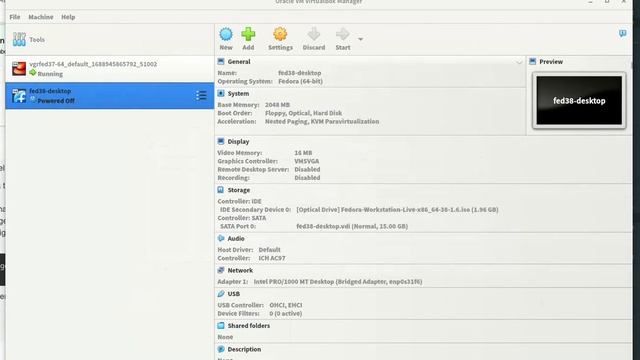The height and width of the screenshot is (360, 640).
Task: Click the General section icon
Action: 221,62
